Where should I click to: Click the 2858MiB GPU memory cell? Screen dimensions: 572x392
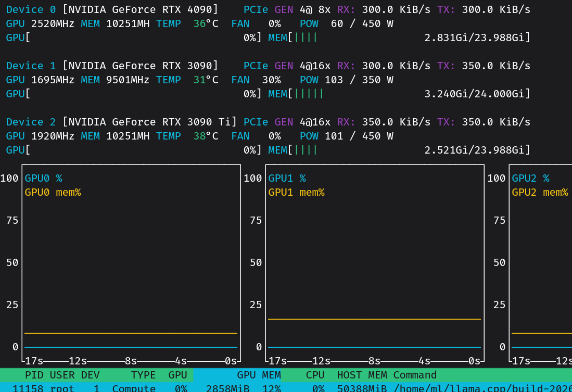(x=227, y=388)
